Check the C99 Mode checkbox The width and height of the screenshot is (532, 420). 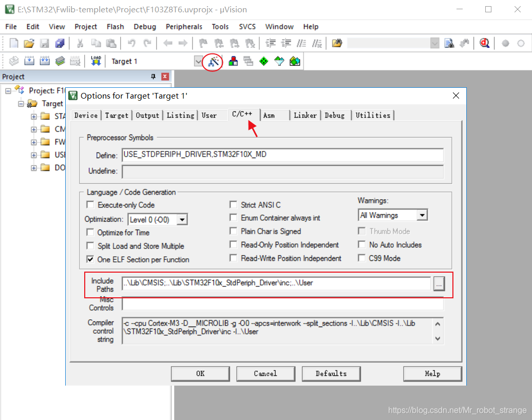[362, 258]
